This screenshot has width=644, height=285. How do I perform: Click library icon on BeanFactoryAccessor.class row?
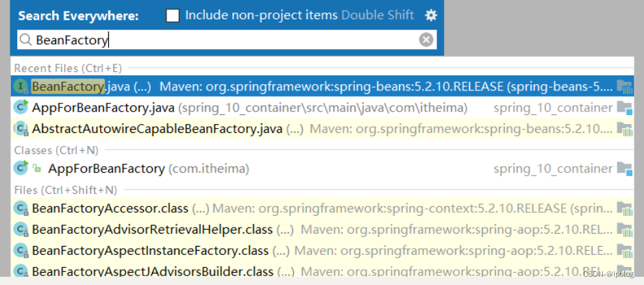click(625, 209)
